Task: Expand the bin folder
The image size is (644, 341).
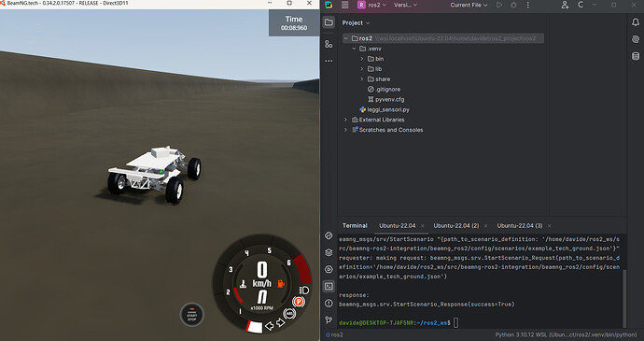Action: [362, 59]
